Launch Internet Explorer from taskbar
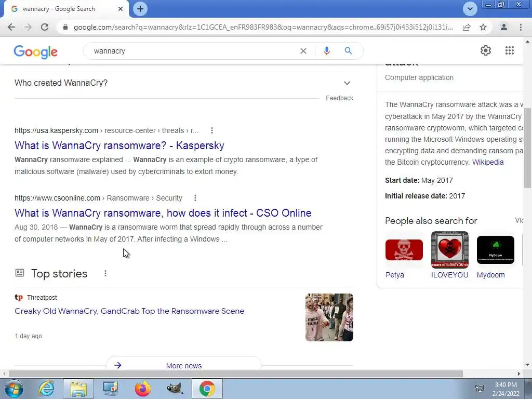 46,389
